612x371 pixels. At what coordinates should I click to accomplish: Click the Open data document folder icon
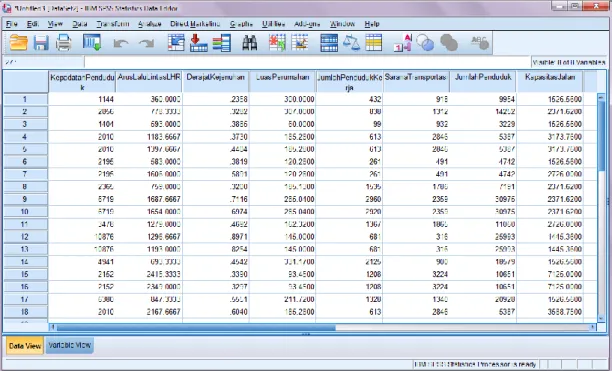click(18, 43)
